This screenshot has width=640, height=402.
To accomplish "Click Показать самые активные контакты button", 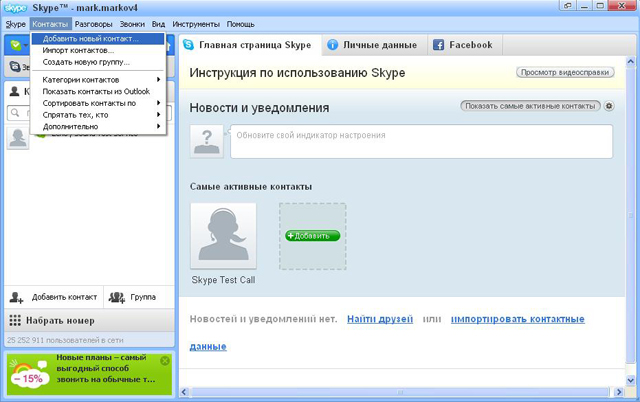I will click(x=530, y=106).
